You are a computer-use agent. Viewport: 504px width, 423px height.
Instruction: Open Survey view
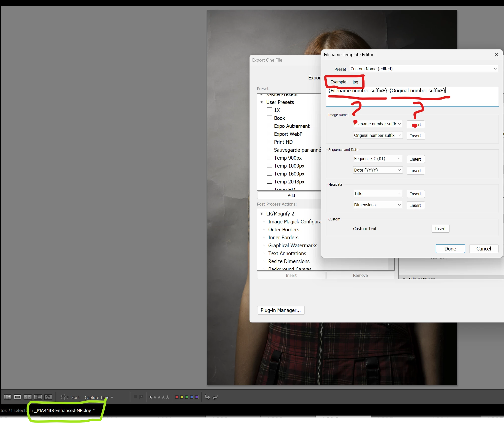coord(38,397)
